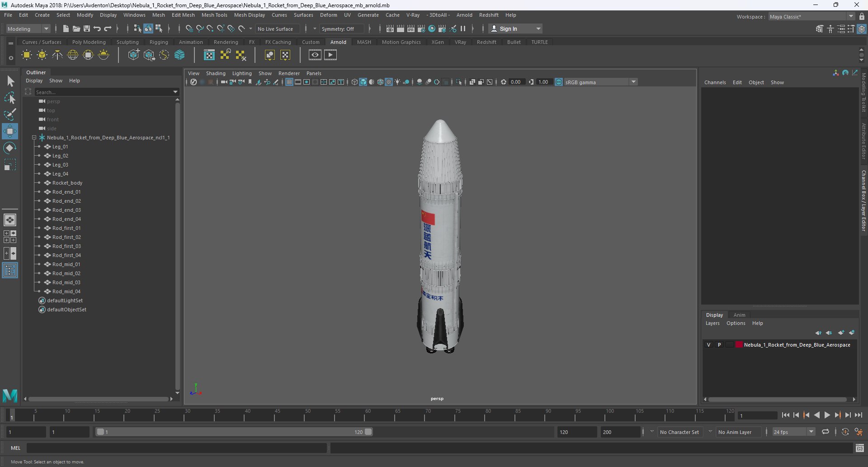Open the Mesh Tools menu
The width and height of the screenshot is (868, 467).
(214, 15)
